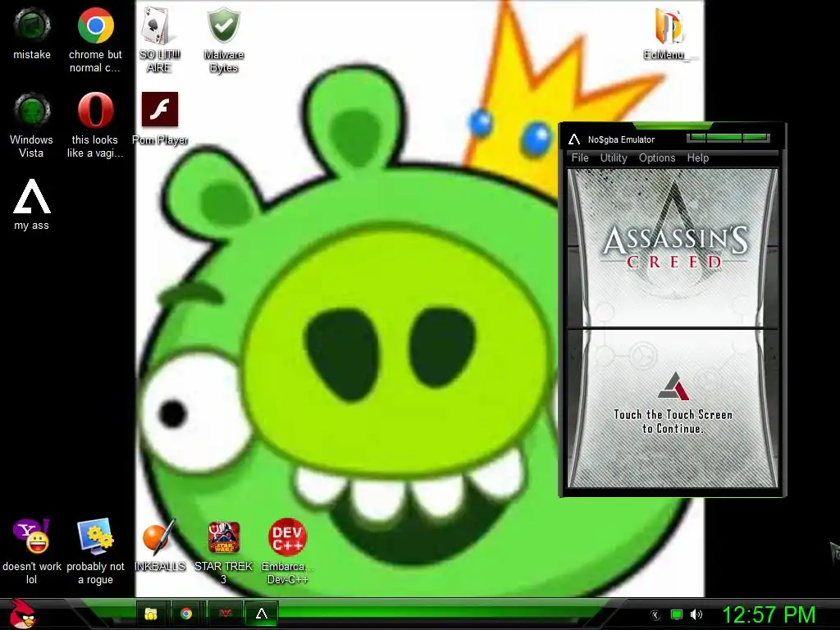Launch "chrome but normal c..." Chrome shortcut
The height and width of the screenshot is (630, 840).
click(95, 39)
